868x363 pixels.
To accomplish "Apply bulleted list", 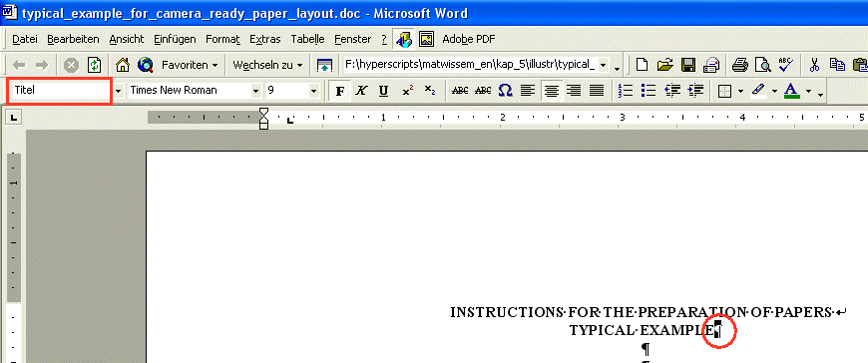I will pyautogui.click(x=648, y=91).
